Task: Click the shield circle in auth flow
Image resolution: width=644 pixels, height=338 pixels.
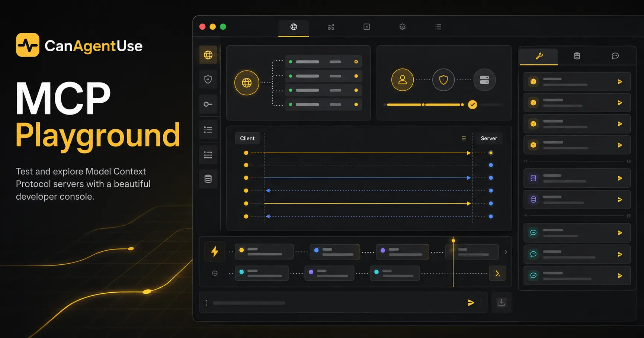Action: point(443,80)
